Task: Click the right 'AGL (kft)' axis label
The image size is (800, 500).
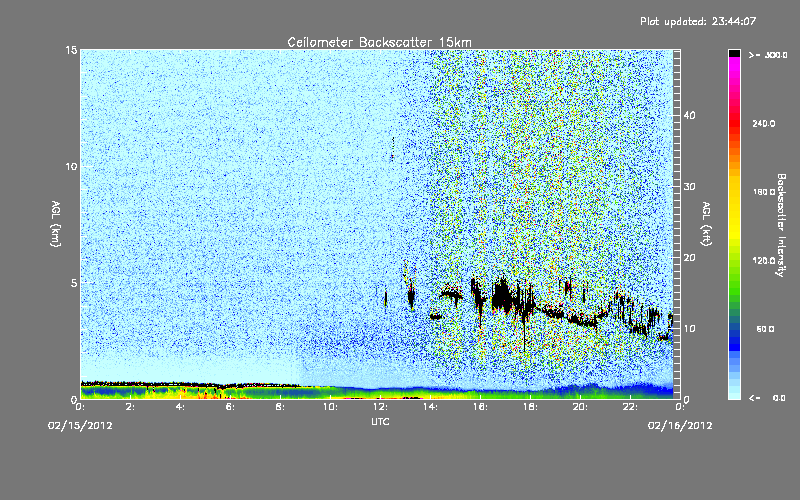Action: (706, 223)
